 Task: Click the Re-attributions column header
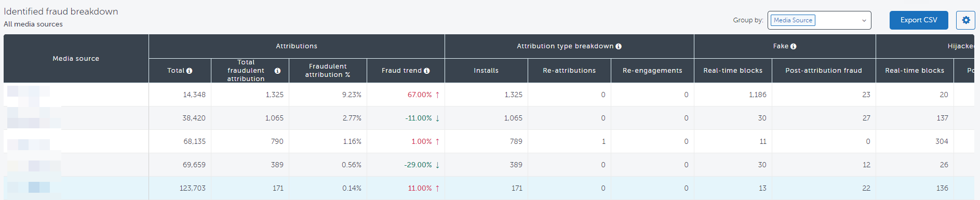click(x=569, y=71)
